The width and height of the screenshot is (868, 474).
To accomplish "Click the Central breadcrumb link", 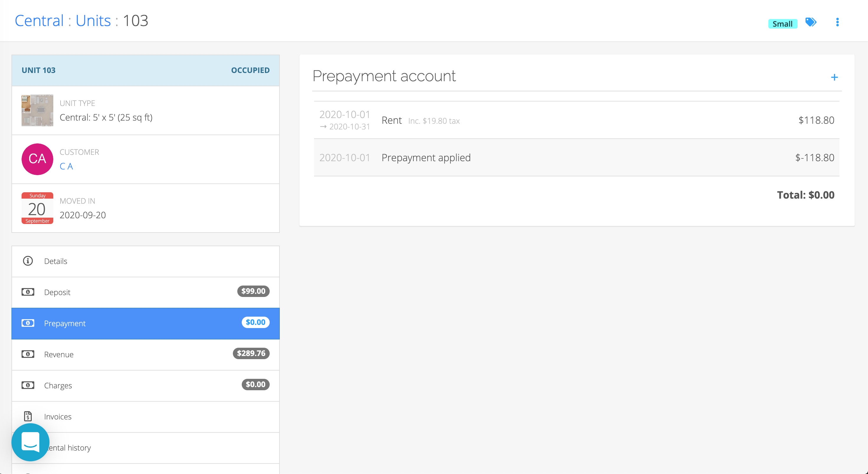I will click(39, 21).
